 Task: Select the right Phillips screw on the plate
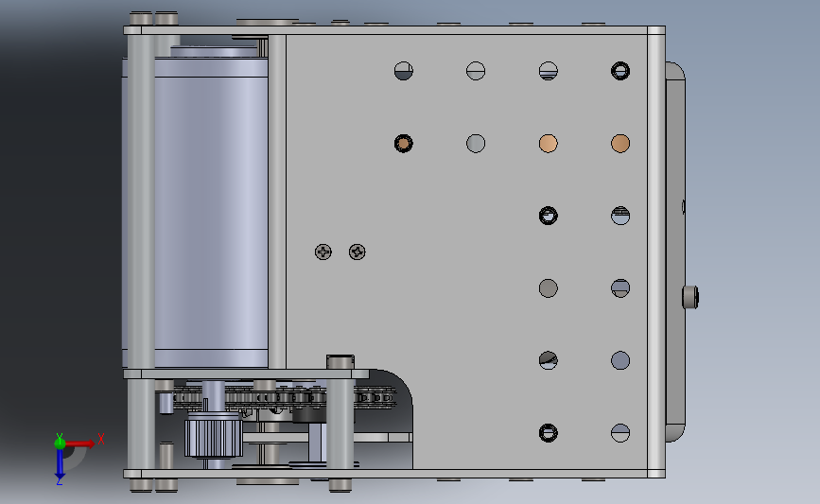(x=358, y=252)
